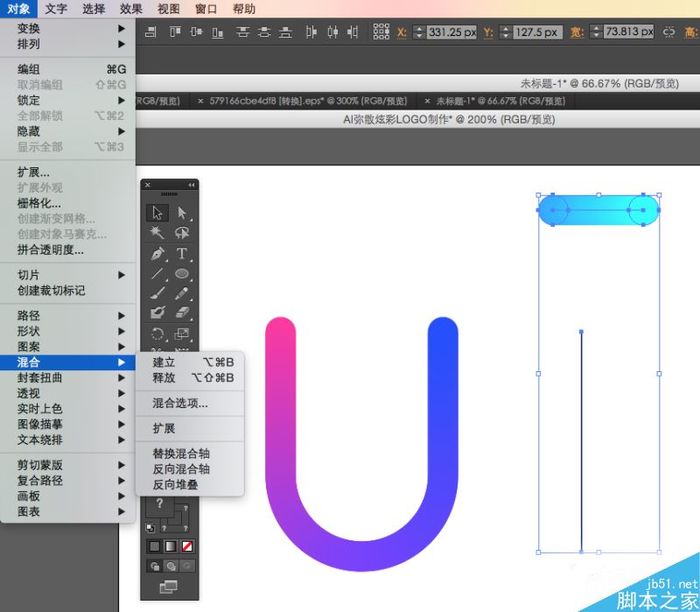Expand the 路径 submenu
The image size is (700, 612).
68,315
